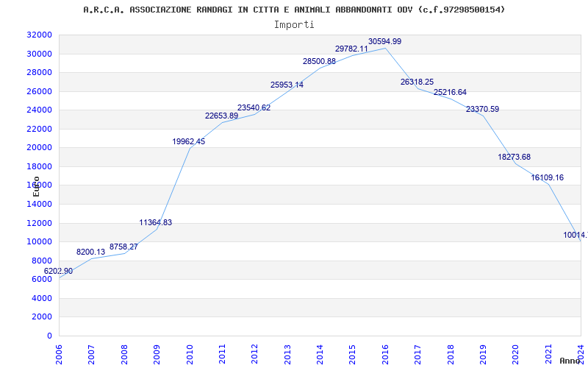
Task: Click the data label 18273.68
Action: point(514,157)
